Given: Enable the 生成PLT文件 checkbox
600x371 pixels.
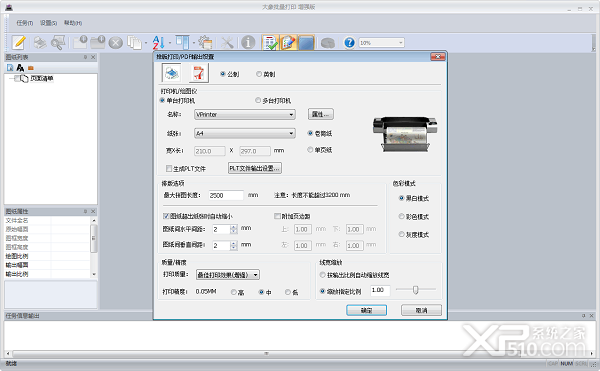Looking at the screenshot, I should tap(169, 168).
